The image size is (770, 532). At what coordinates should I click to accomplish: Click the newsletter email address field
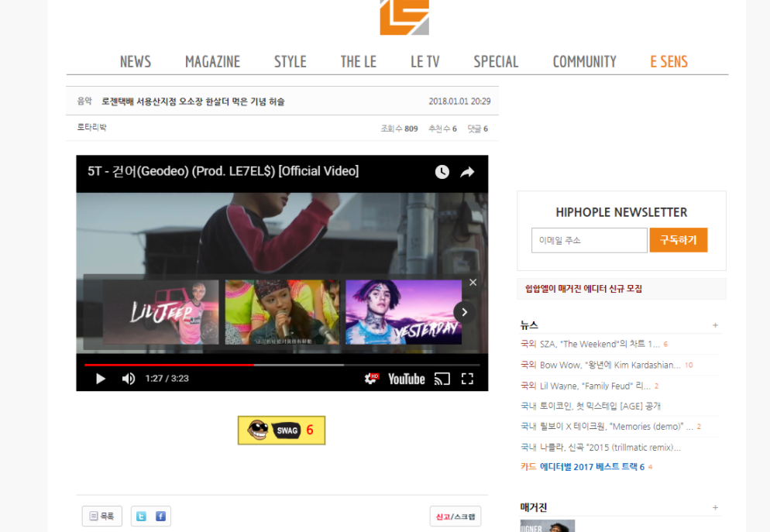point(589,240)
